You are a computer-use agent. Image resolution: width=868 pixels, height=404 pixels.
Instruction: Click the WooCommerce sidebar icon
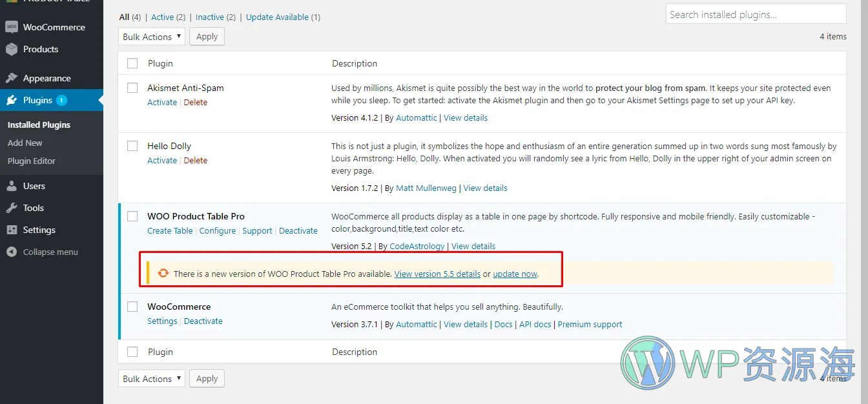[11, 27]
